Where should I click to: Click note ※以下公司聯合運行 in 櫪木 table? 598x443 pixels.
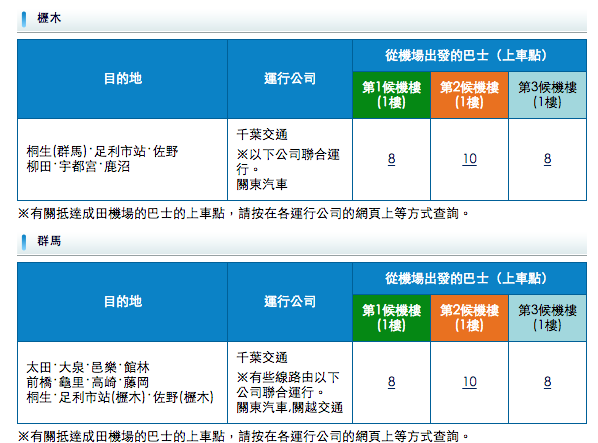(x=288, y=162)
